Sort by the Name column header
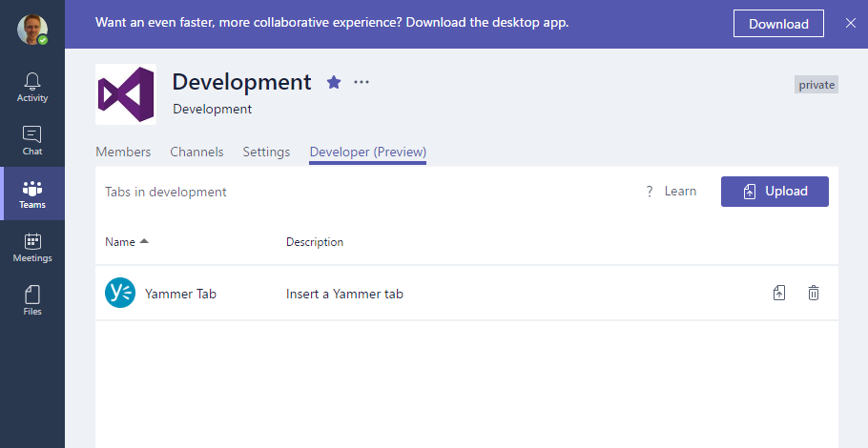 [127, 242]
